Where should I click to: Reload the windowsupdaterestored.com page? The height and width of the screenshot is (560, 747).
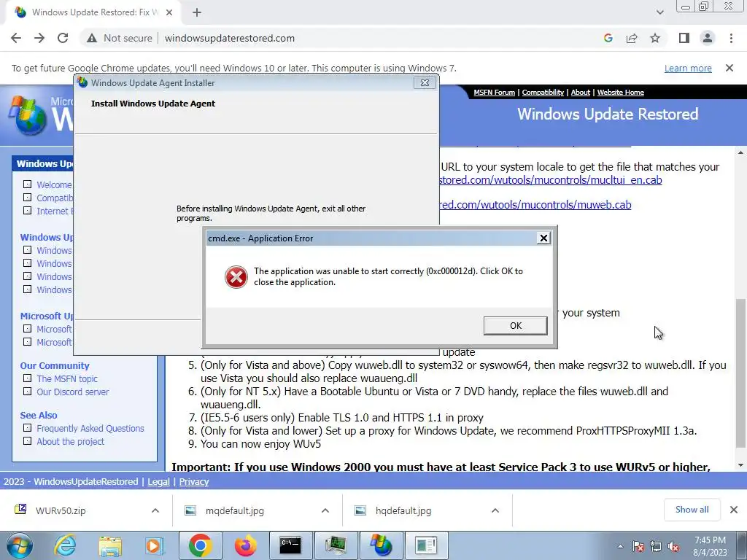click(x=63, y=38)
